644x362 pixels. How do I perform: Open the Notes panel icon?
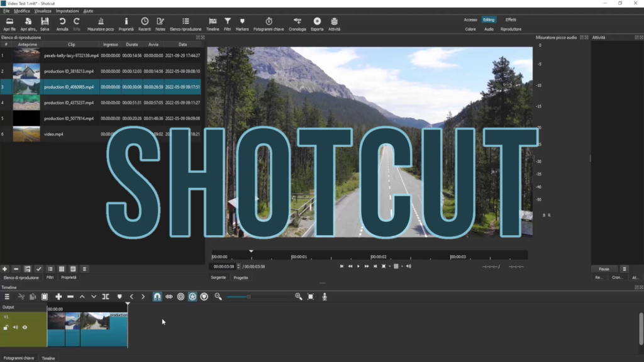(x=160, y=25)
